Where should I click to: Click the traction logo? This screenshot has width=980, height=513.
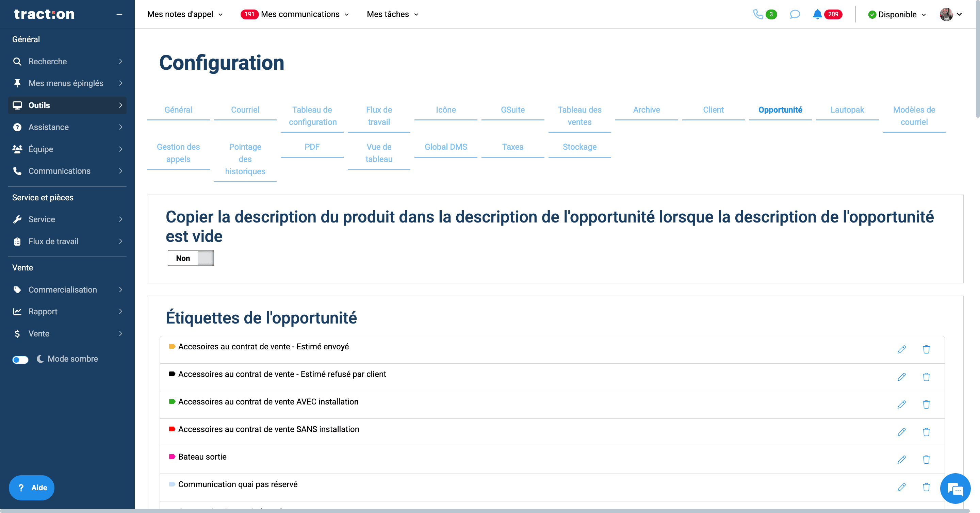[45, 14]
